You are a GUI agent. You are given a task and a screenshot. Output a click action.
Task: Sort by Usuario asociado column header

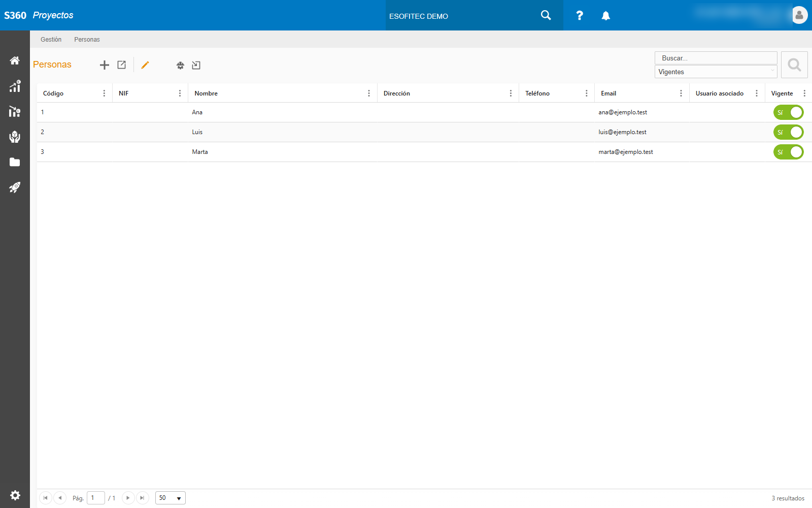(720, 93)
